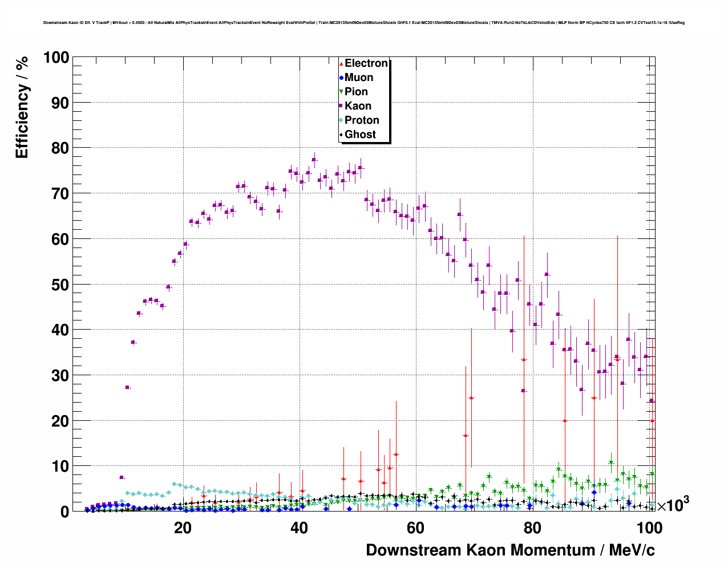The height and width of the screenshot is (568, 728).
Task: Click the 'Efficiency / %' y-axis title
Action: tap(22, 108)
